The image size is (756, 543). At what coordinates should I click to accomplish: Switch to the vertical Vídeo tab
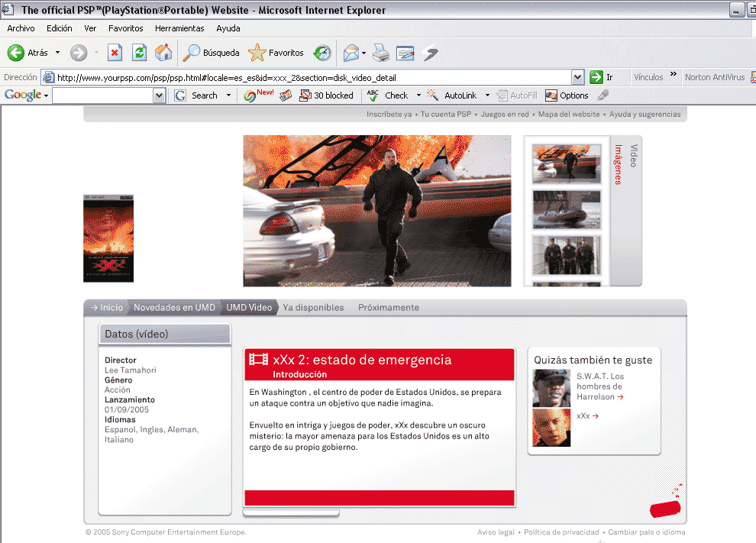click(634, 156)
